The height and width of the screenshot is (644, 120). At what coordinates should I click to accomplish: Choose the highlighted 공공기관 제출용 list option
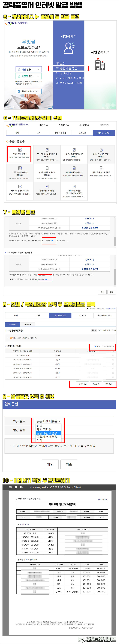point(48,433)
